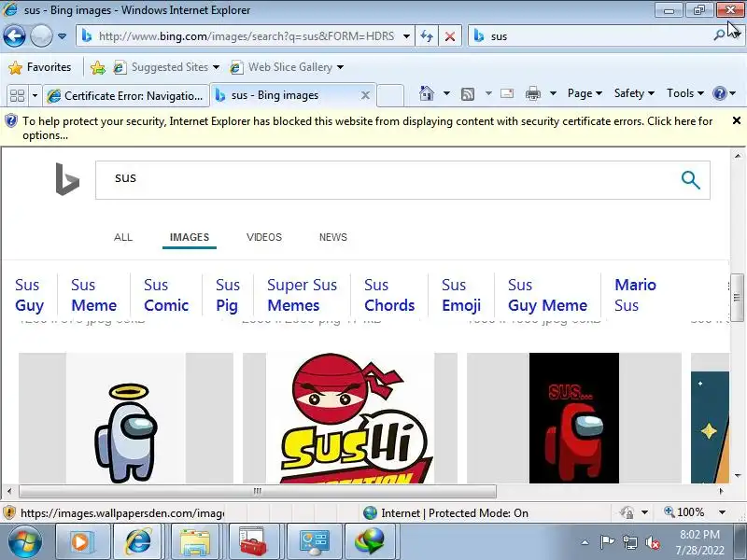Viewport: 747px width, 560px height.
Task: Open the Web Slice Gallery dropdown
Action: click(287, 67)
